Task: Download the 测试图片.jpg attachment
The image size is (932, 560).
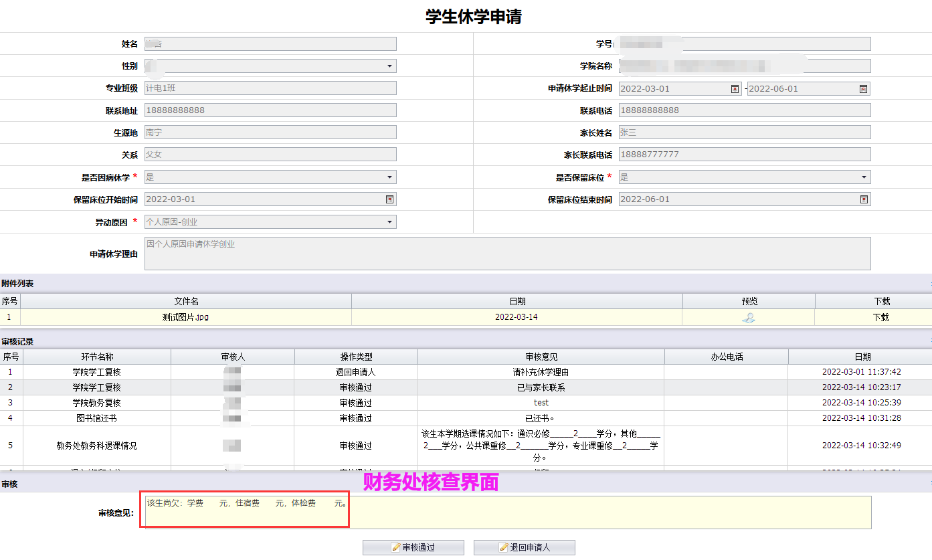Action: (880, 318)
